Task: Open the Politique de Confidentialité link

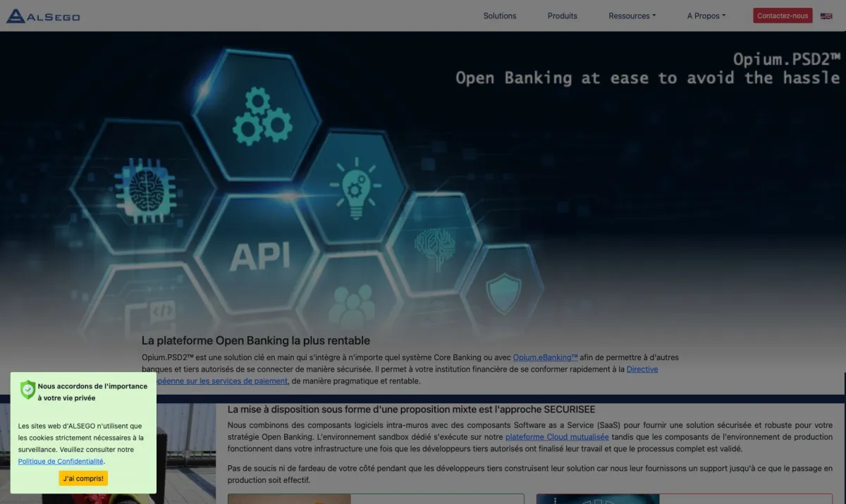Action: pyautogui.click(x=61, y=461)
